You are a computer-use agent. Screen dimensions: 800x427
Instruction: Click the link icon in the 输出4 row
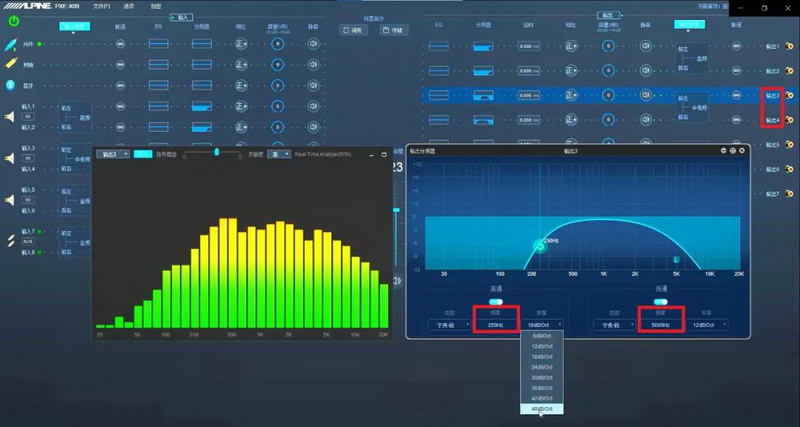pyautogui.click(x=736, y=120)
